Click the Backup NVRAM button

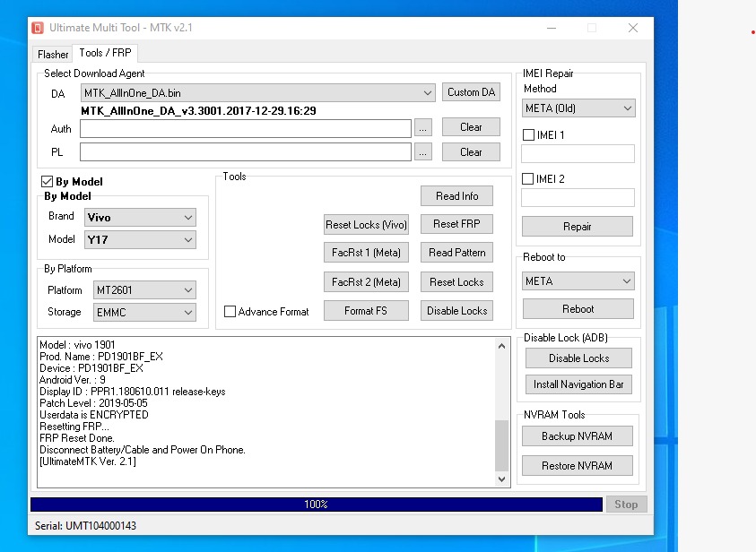[578, 436]
